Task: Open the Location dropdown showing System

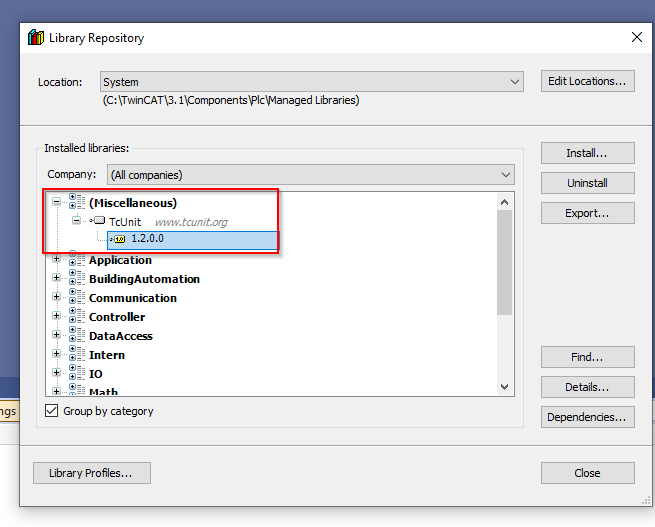Action: [x=312, y=81]
